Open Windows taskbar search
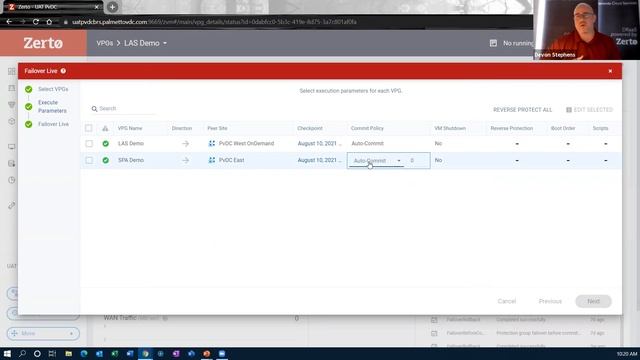This screenshot has height=360, width=640. 22,353
